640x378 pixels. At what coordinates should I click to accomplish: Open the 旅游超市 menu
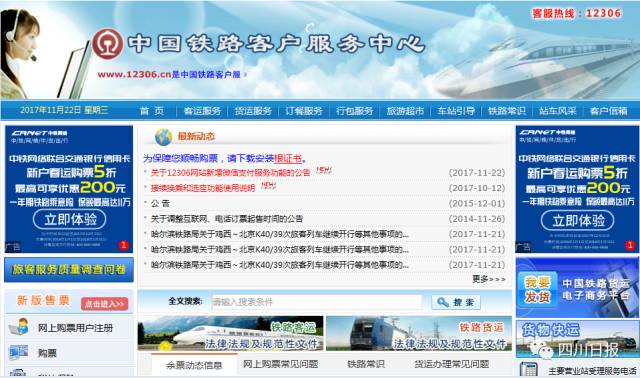tap(405, 111)
